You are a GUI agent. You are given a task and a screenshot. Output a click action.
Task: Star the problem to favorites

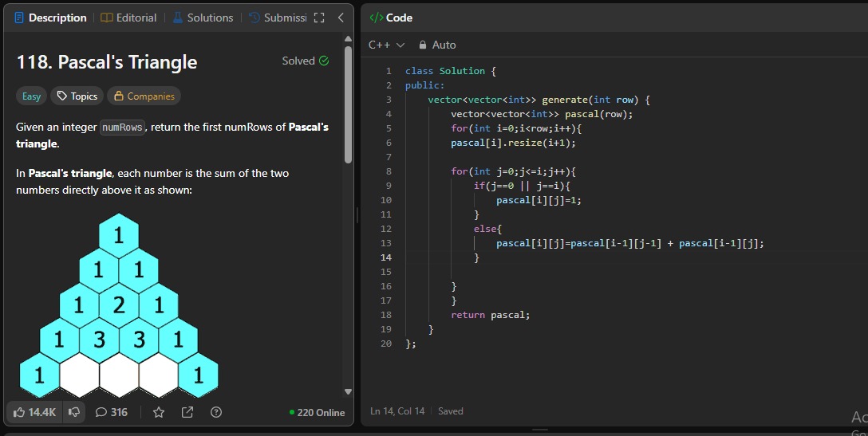(x=159, y=412)
